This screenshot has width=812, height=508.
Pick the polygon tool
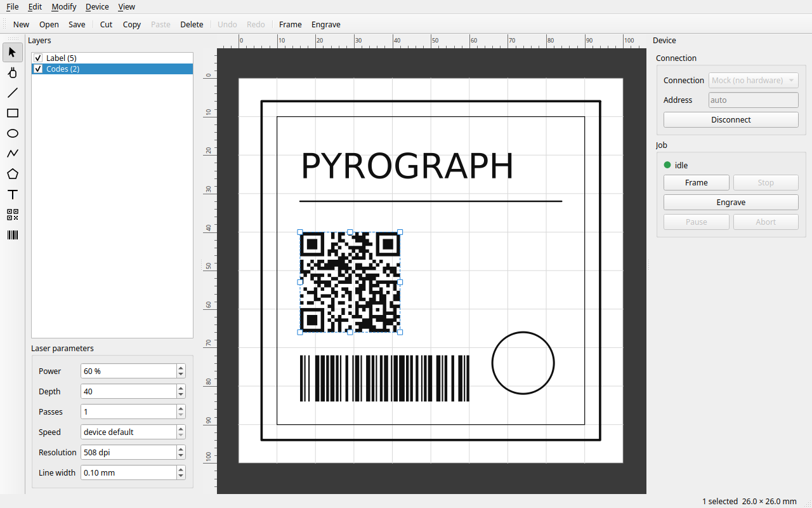(x=13, y=174)
